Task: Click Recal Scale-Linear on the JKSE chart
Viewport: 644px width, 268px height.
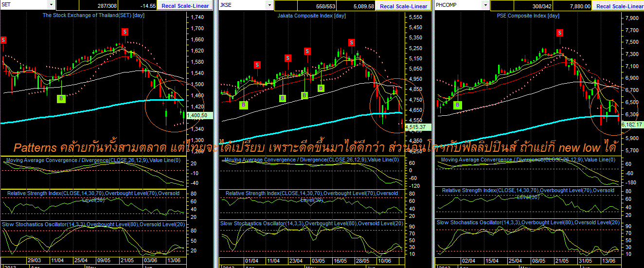Action: [404, 6]
